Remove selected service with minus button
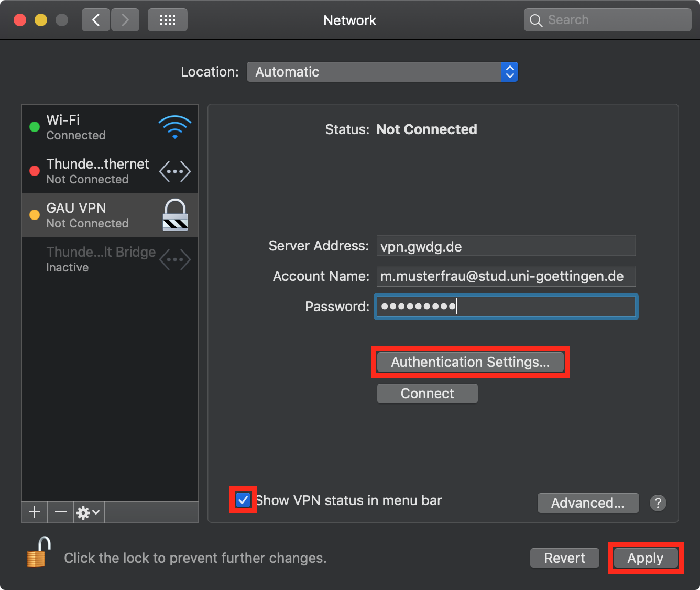The width and height of the screenshot is (700, 590). tap(61, 512)
